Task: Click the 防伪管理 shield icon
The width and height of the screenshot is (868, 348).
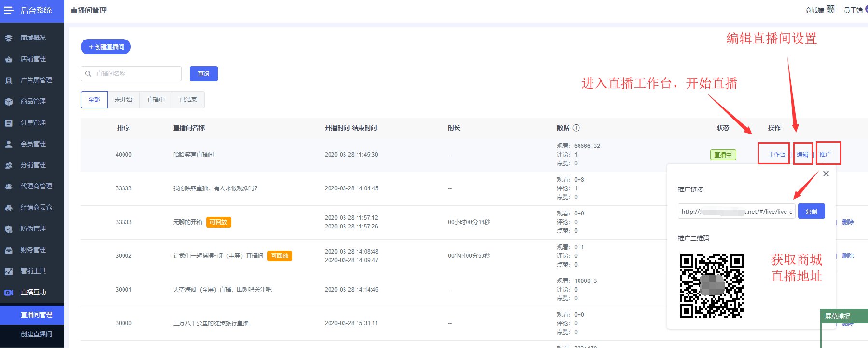Action: point(9,228)
